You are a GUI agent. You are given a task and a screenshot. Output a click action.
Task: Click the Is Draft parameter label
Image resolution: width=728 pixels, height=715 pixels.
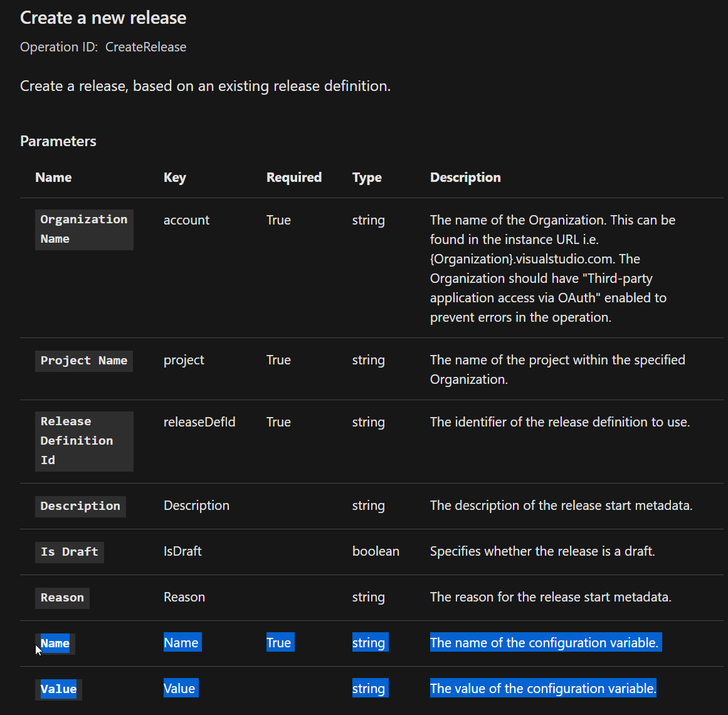69,552
